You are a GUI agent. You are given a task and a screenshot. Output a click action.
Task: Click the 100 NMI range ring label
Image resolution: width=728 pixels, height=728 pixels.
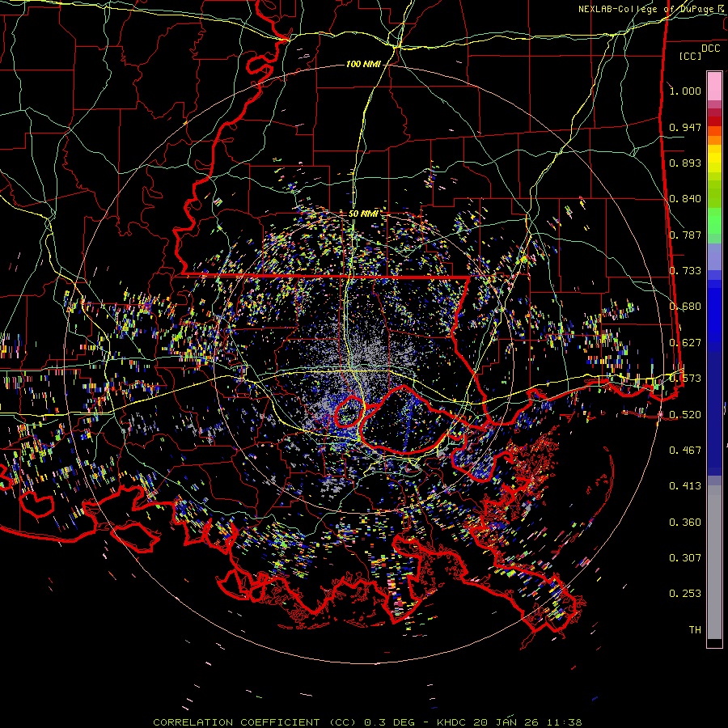coord(363,64)
